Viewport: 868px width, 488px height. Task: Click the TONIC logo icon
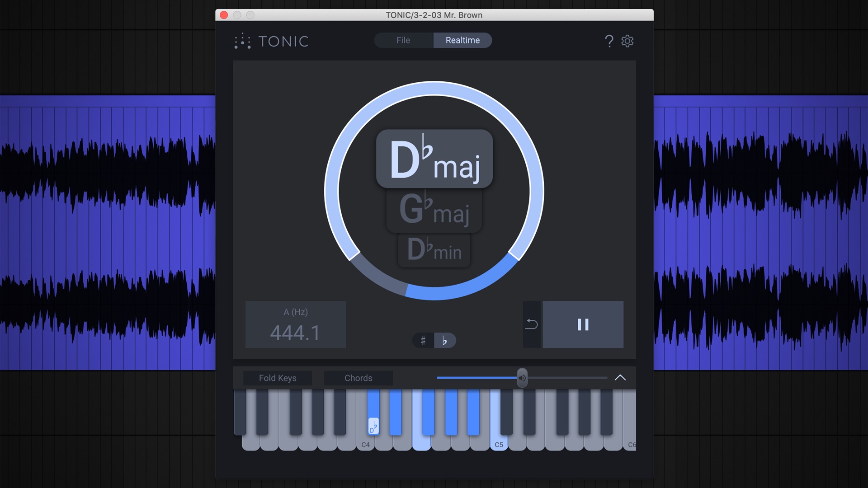[x=242, y=41]
